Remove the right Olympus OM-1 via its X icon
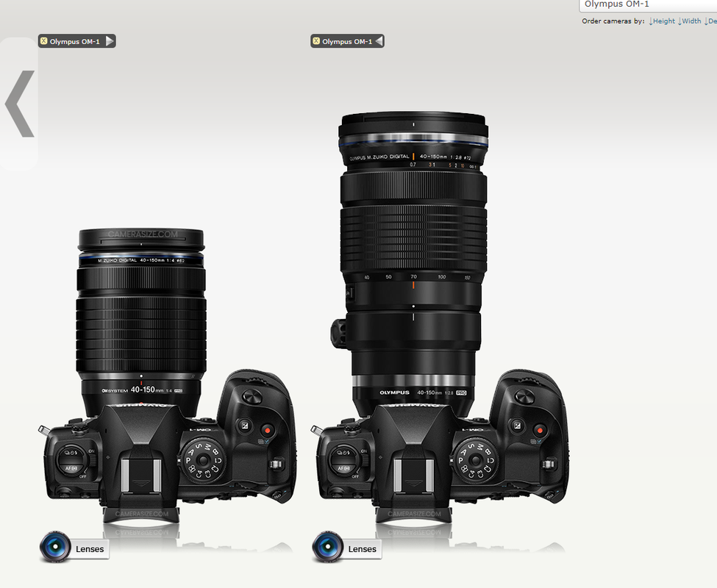 [316, 41]
